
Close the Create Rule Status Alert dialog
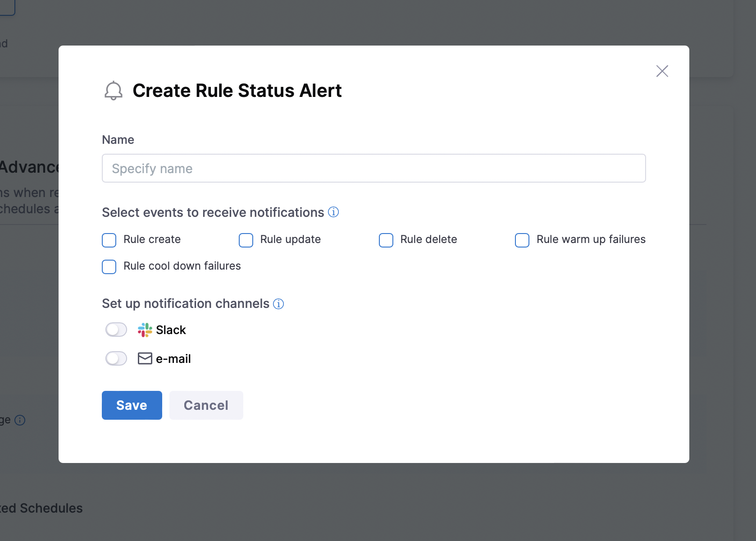pyautogui.click(x=662, y=71)
